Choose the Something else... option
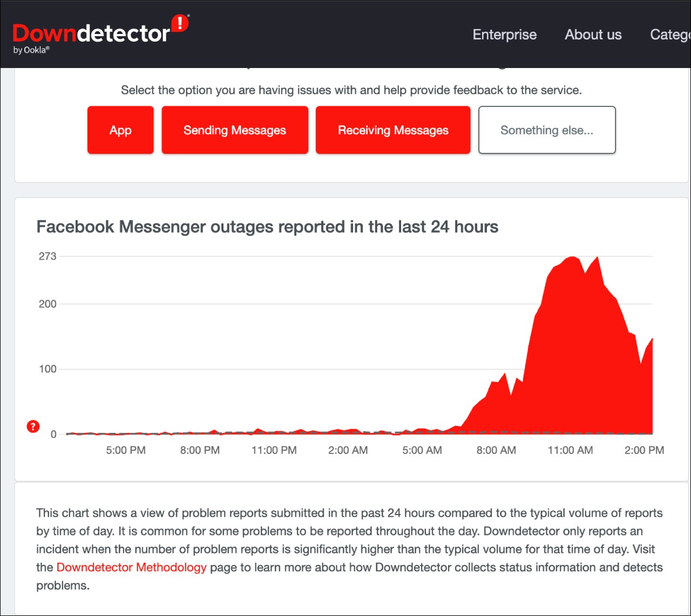 point(546,130)
